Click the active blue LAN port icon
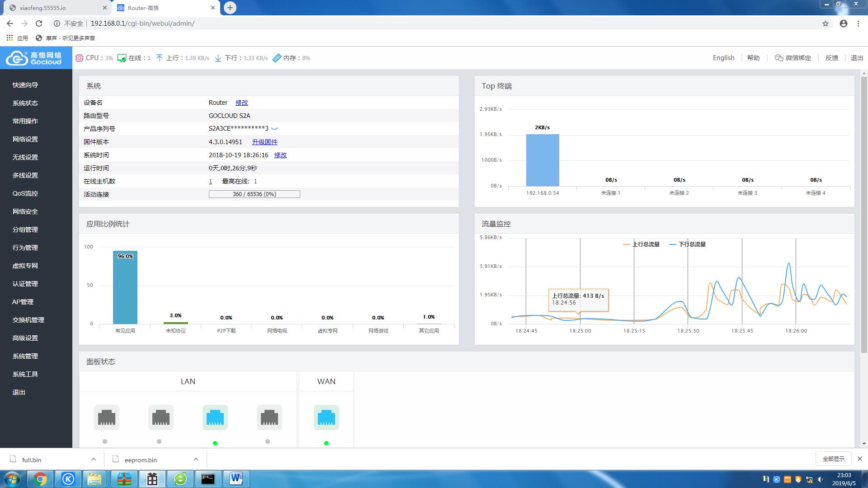Image resolution: width=868 pixels, height=488 pixels. [x=215, y=417]
